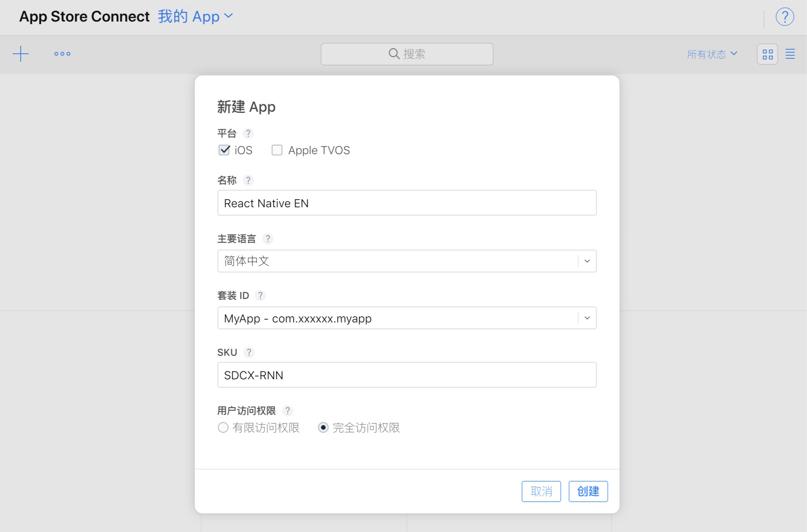Uncheck the iOS platform checkbox
Viewport: 807px width, 532px height.
[x=224, y=150]
